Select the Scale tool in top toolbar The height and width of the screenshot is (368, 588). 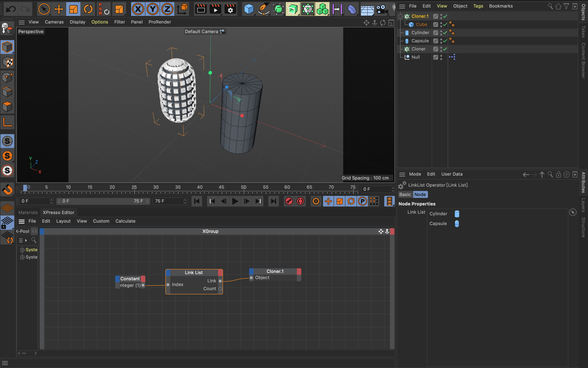click(x=73, y=9)
